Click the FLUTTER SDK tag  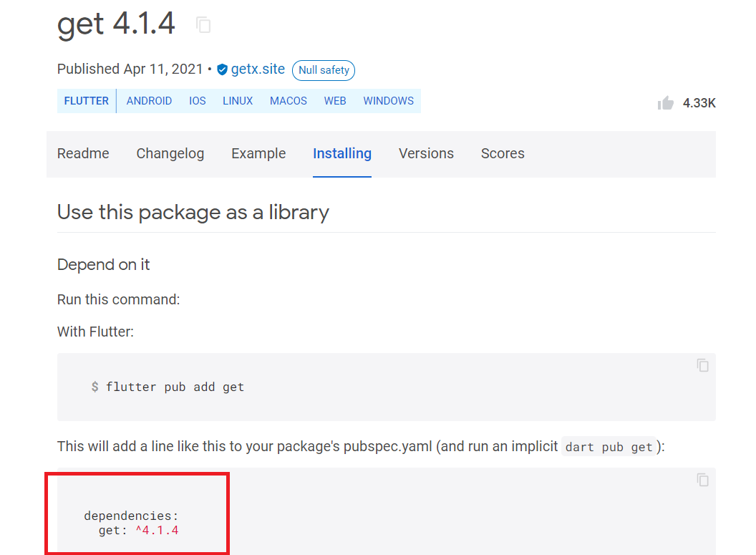(87, 101)
